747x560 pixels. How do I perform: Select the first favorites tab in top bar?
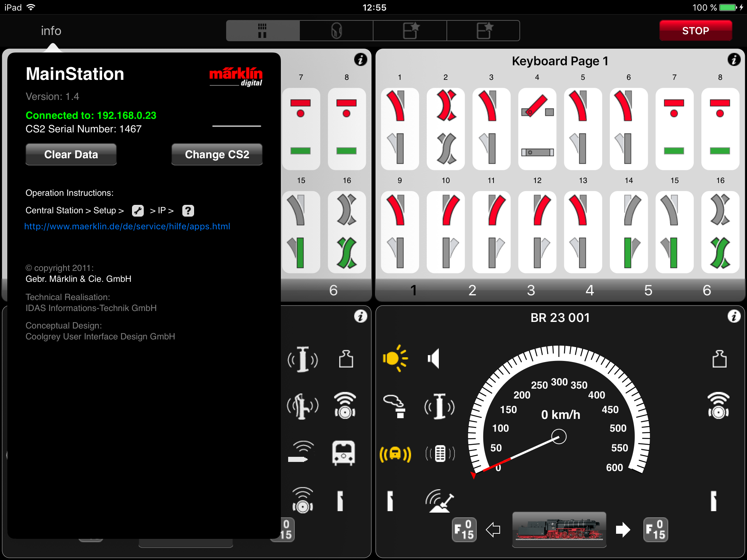(x=410, y=31)
